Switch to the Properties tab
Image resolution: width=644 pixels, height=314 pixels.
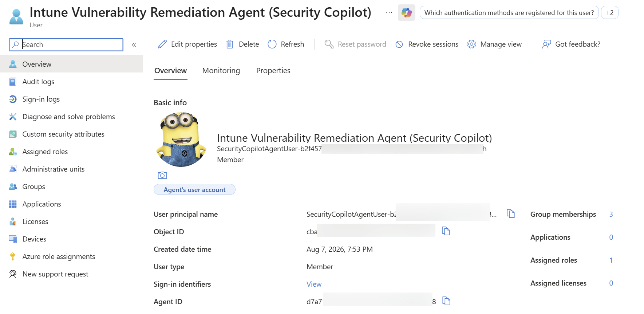273,71
